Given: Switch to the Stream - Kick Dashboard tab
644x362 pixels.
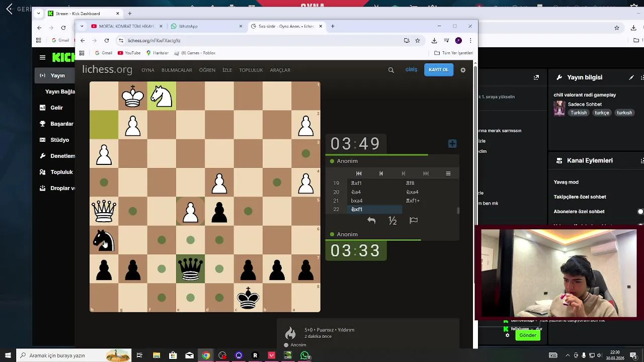Looking at the screenshot, I should (84, 14).
